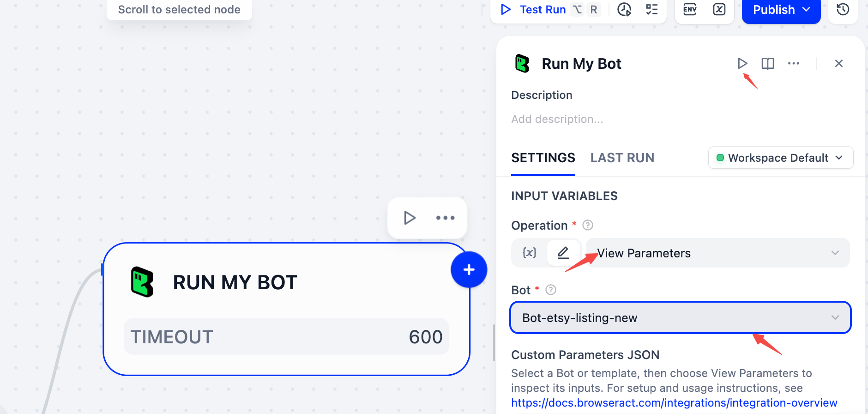Click the BrowserAct logo on canvas node
Screen dimensions: 868x414
pyautogui.click(x=142, y=282)
